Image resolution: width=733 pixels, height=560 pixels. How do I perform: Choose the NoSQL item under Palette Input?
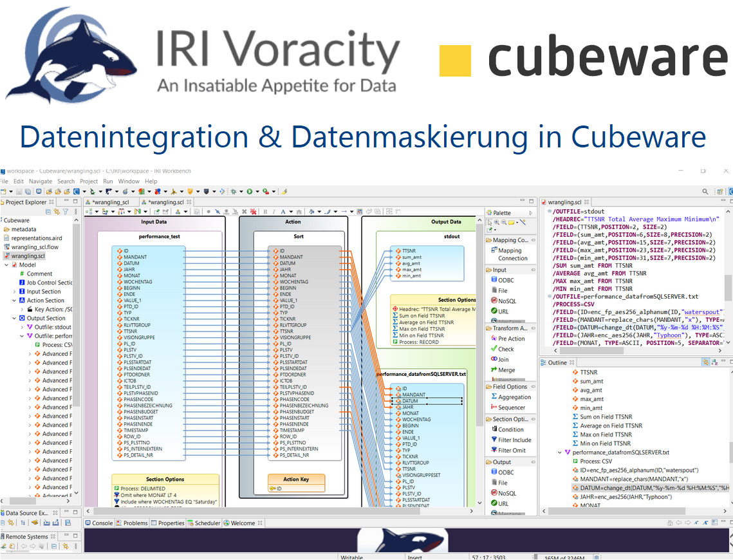coord(503,301)
